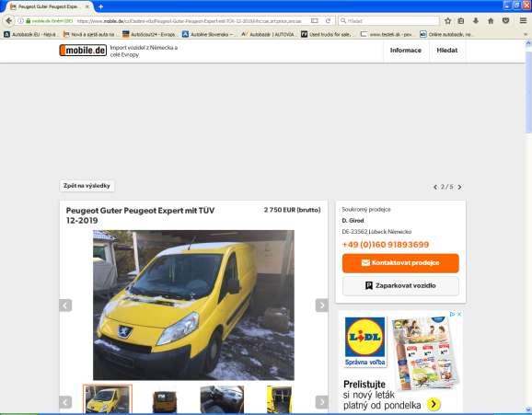Screen dimensions: 532x415
Task: Click seller name D. Girod
Action: (353, 221)
